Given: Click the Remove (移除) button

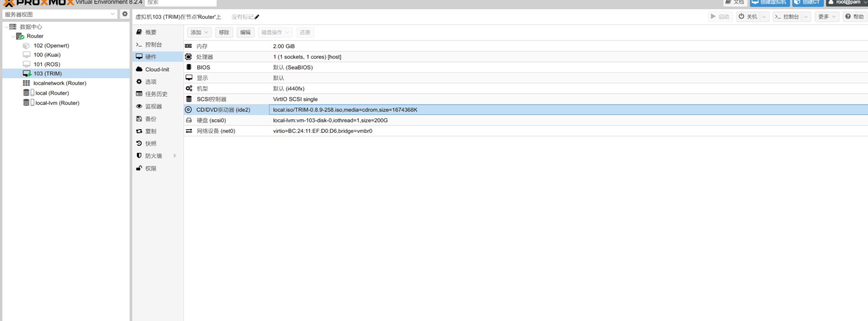Looking at the screenshot, I should pos(224,32).
